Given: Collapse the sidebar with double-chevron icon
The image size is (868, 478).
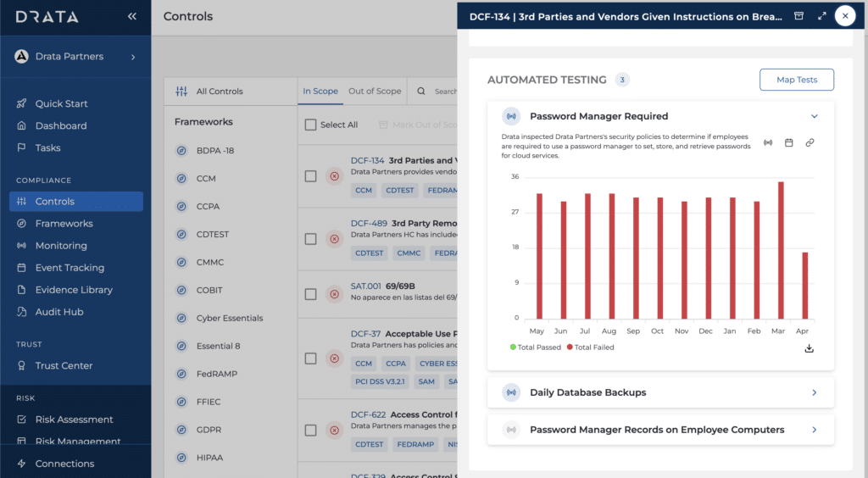Looking at the screenshot, I should pos(131,16).
